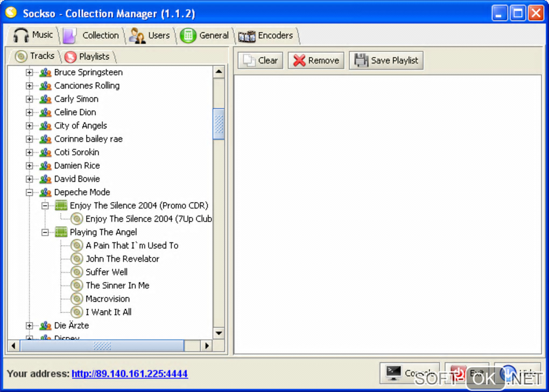This screenshot has width=549, height=392.
Task: Select the artist name "David Bowie"
Action: tap(77, 179)
